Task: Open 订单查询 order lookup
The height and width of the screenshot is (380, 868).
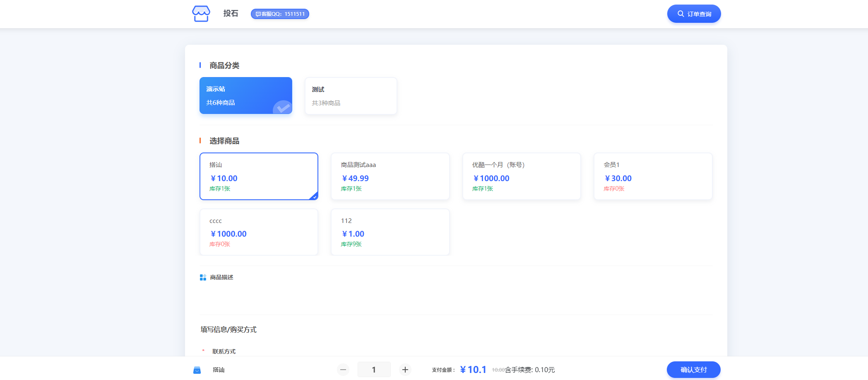Action: point(694,14)
